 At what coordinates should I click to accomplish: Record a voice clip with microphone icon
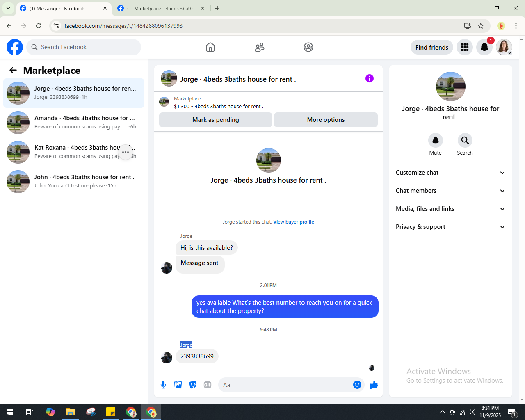(163, 385)
